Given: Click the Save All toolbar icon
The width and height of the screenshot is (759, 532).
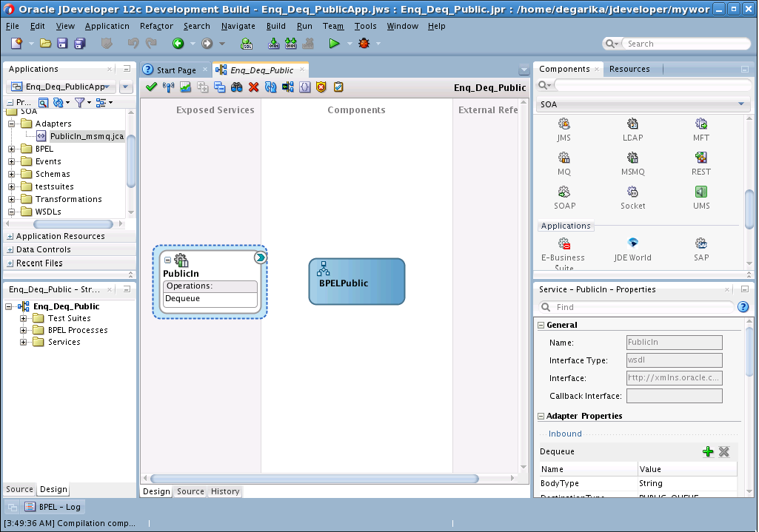Looking at the screenshot, I should coord(79,44).
